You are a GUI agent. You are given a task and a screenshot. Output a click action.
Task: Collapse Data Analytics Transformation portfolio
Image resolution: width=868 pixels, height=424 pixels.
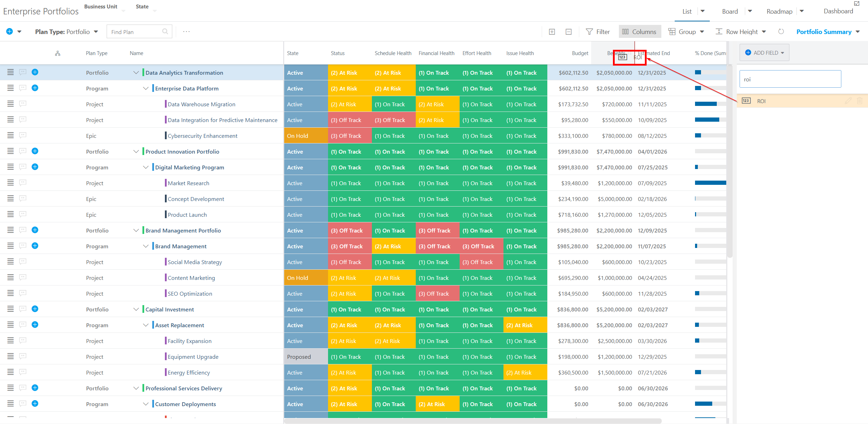coord(136,73)
